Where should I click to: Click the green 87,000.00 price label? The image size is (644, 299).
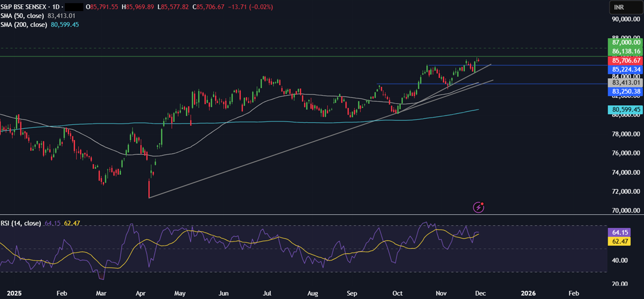click(x=625, y=42)
